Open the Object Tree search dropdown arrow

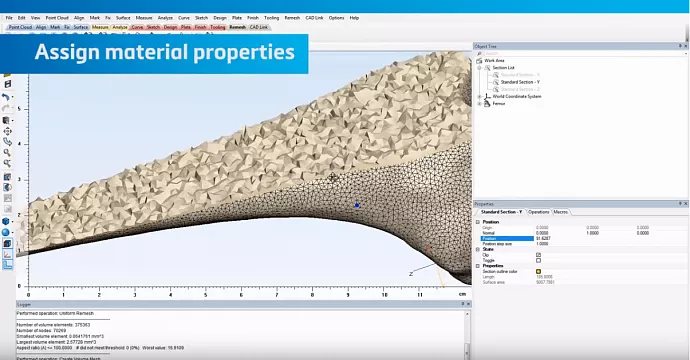point(687,53)
